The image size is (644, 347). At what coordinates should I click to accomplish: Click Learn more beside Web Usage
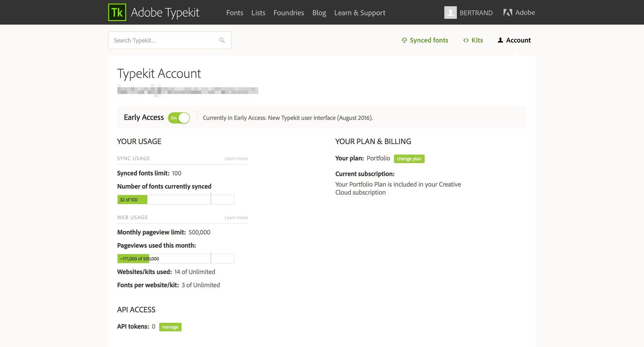click(x=236, y=217)
